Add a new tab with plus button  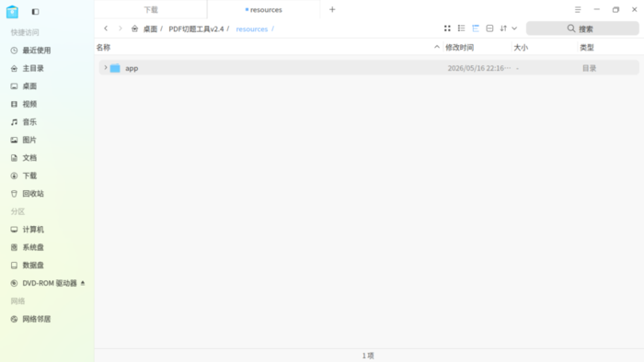(332, 9)
